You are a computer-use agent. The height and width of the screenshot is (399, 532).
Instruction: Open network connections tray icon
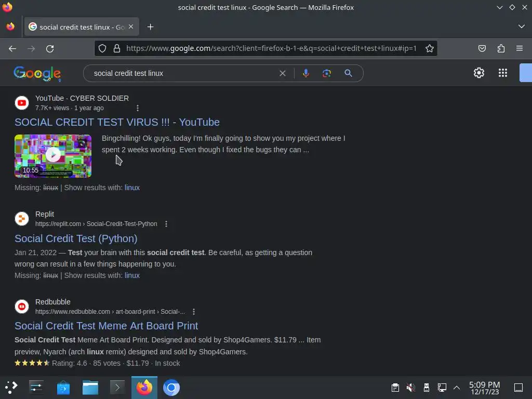442,388
